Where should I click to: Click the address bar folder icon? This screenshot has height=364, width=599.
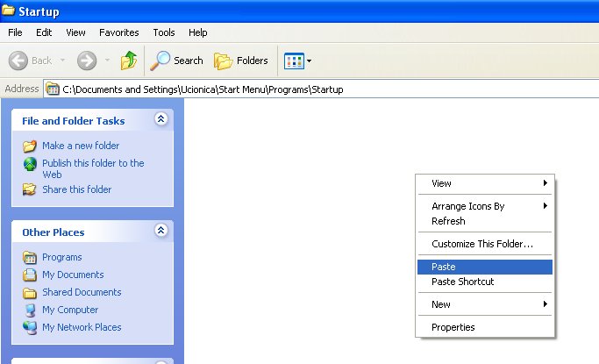[53, 89]
